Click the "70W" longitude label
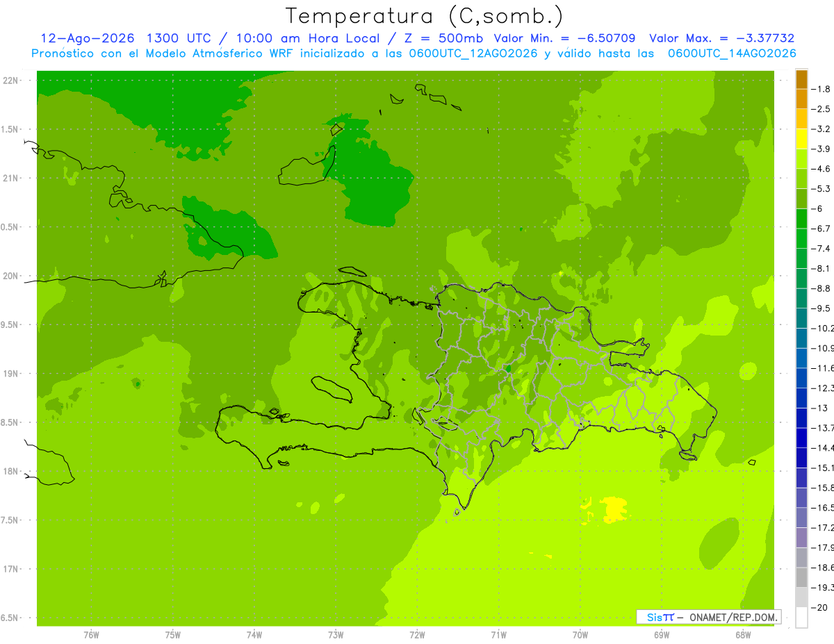Viewport: 834px width, 644px height. 580,635
